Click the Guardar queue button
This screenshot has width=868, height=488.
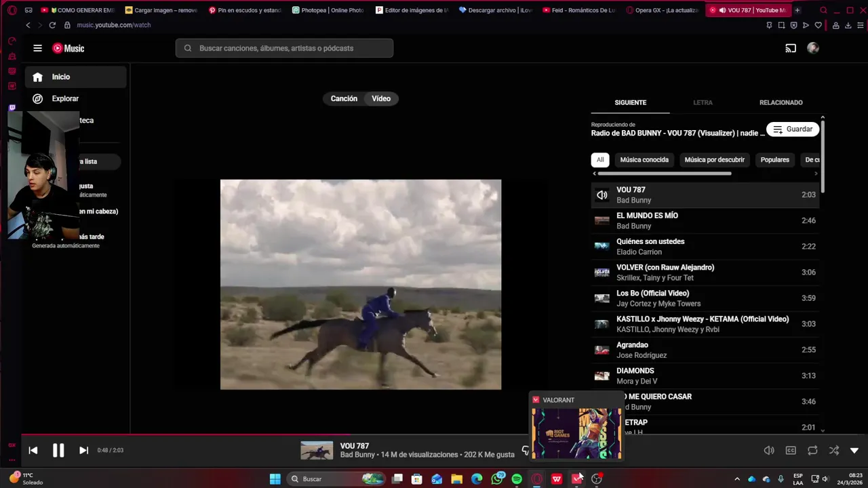(x=793, y=129)
